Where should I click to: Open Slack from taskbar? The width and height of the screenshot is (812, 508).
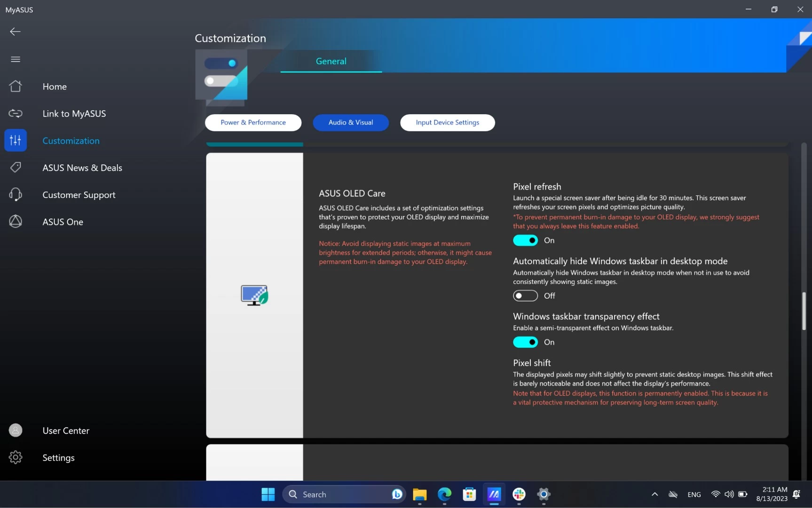pyautogui.click(x=519, y=494)
